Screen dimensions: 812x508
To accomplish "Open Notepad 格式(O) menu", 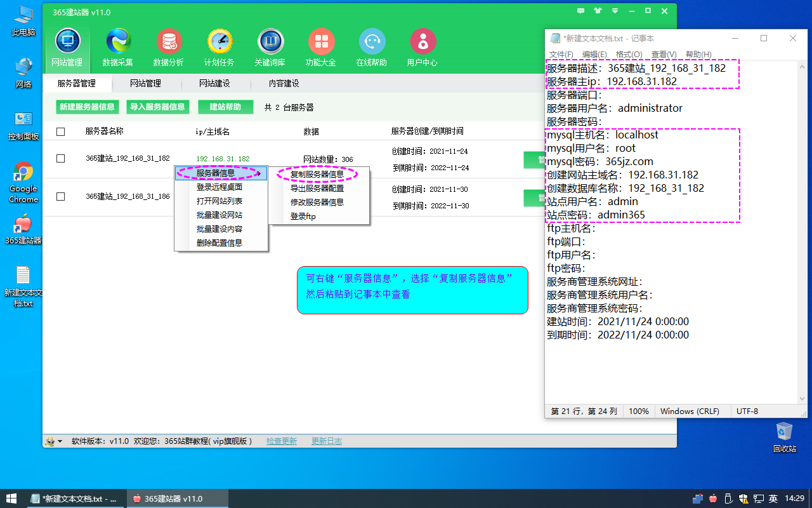I will point(629,55).
